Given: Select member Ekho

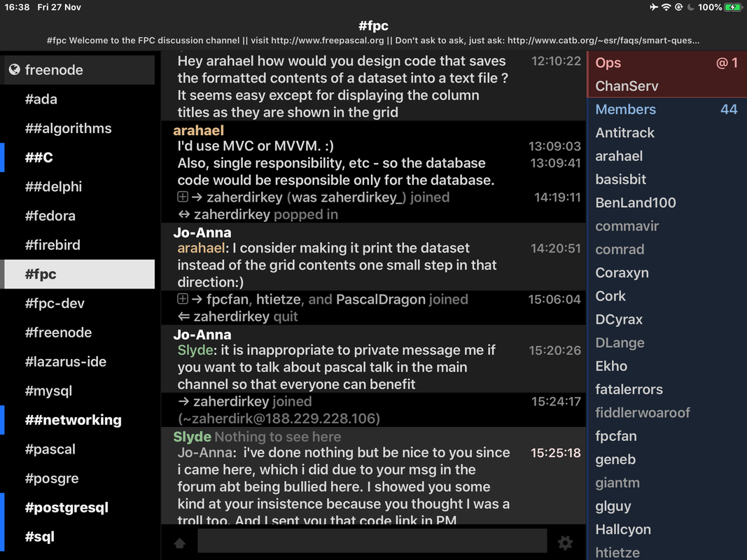Looking at the screenshot, I should (x=667, y=366).
